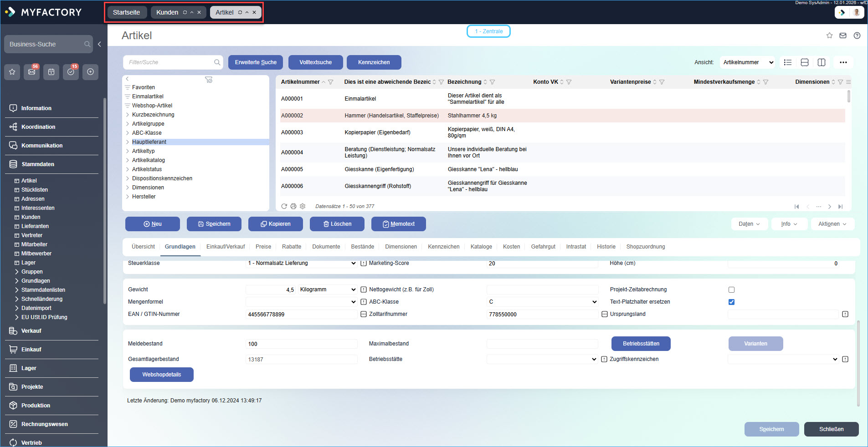The image size is (868, 447).
Task: Open the Steuerklasse dropdown
Action: click(301, 263)
